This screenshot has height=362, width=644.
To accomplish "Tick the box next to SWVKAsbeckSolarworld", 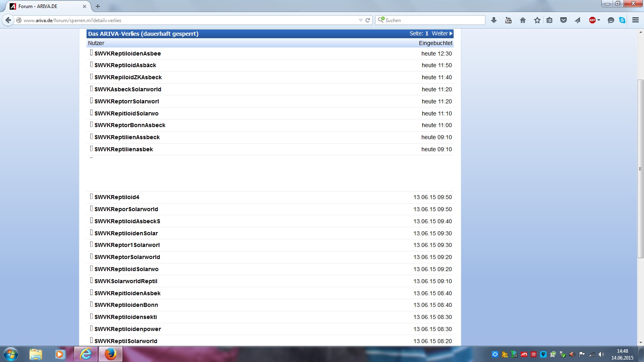I will [91, 88].
